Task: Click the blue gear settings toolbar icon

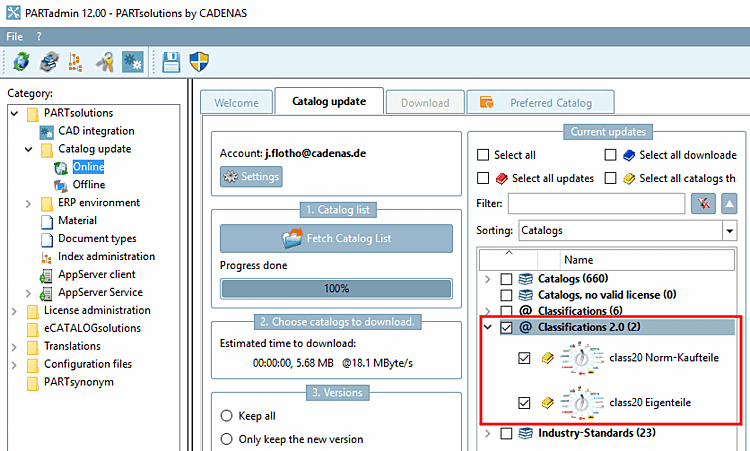Action: point(132,62)
